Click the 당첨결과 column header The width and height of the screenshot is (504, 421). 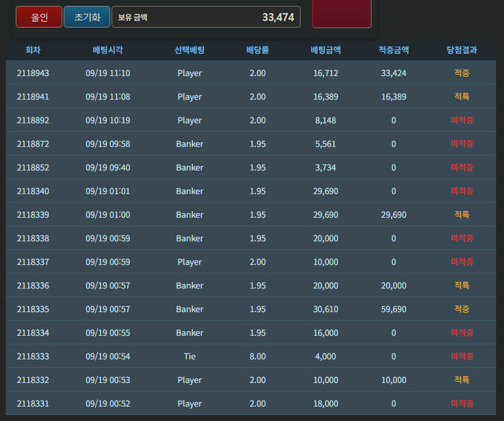click(x=461, y=50)
